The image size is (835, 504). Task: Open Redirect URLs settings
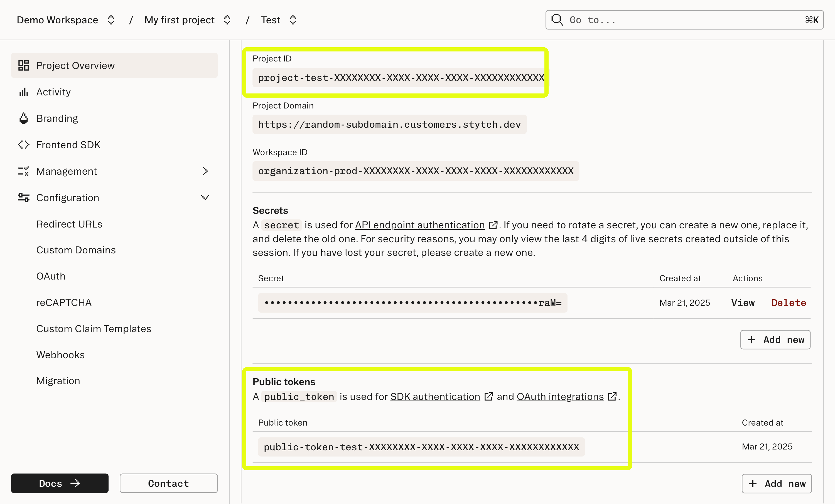pyautogui.click(x=69, y=224)
